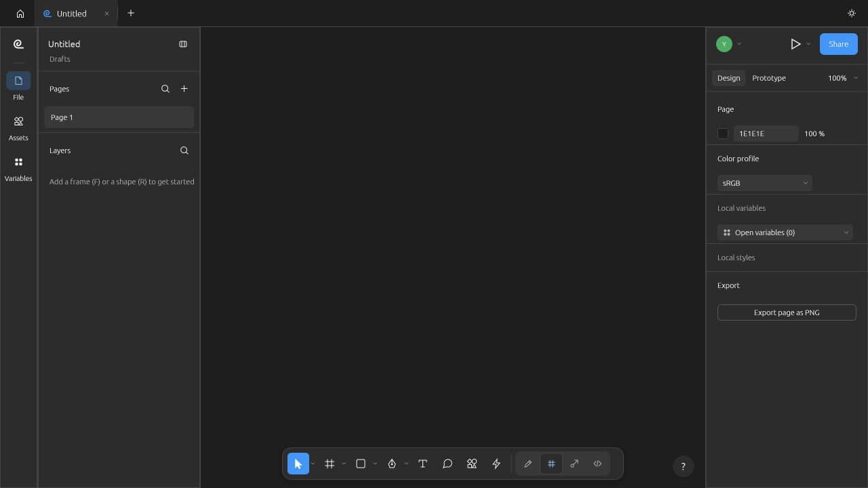Viewport: 868px width, 488px height.
Task: Select the Untitled file tab
Action: coord(76,14)
